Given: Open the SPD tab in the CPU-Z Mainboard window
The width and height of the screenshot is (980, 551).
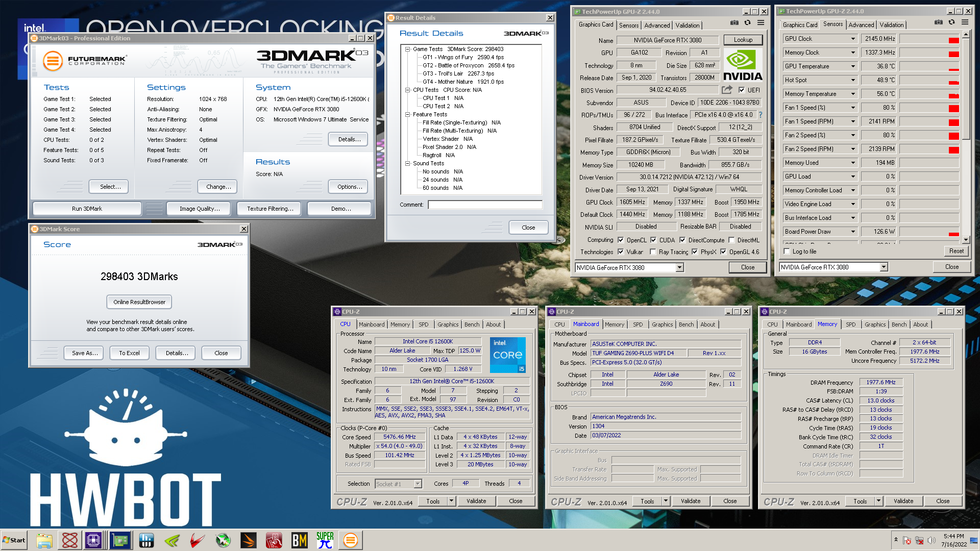Looking at the screenshot, I should (638, 324).
